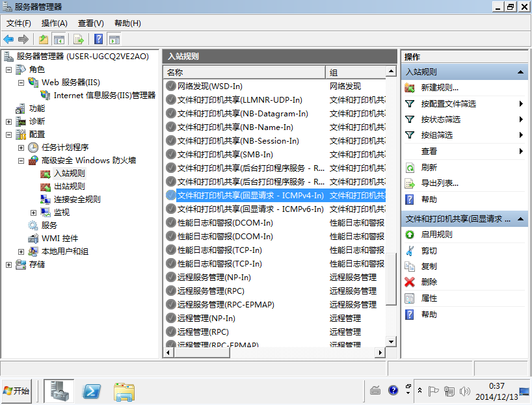
Task: Click the green 启用规则 icon
Action: pyautogui.click(x=410, y=235)
